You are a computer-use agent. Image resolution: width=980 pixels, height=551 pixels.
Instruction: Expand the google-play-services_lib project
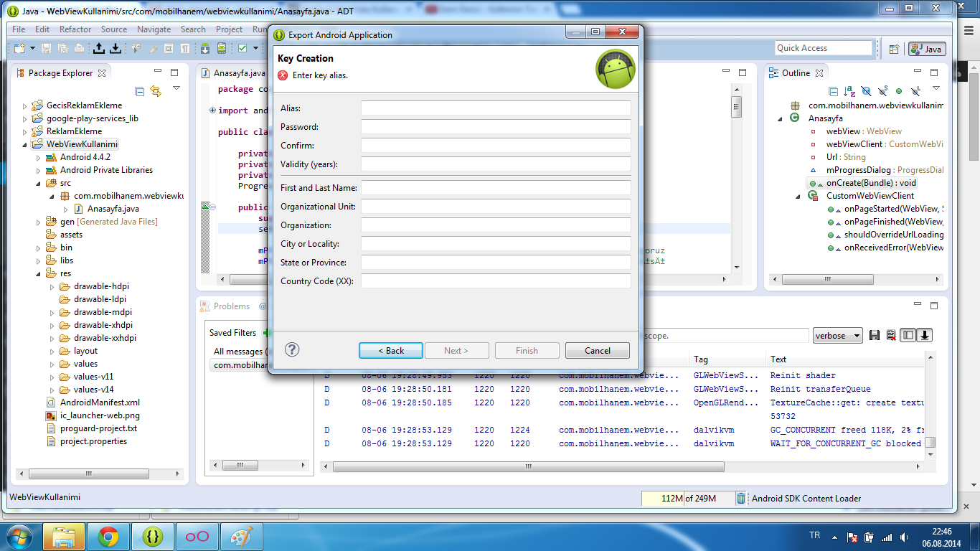25,118
